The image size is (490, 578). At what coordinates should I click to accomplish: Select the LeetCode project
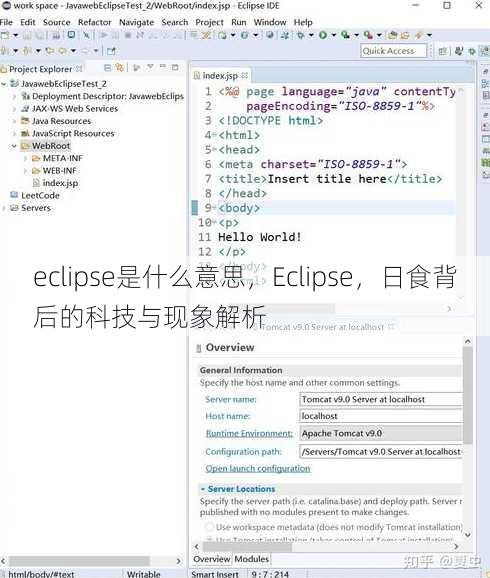[x=40, y=195]
